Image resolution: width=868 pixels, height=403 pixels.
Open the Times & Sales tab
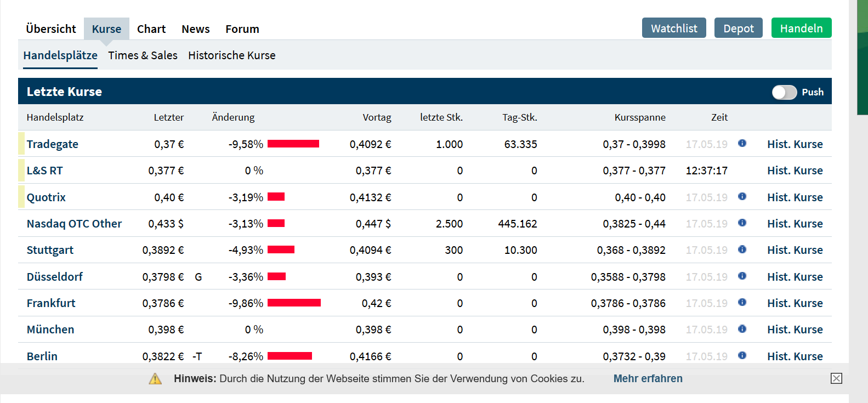pos(143,55)
